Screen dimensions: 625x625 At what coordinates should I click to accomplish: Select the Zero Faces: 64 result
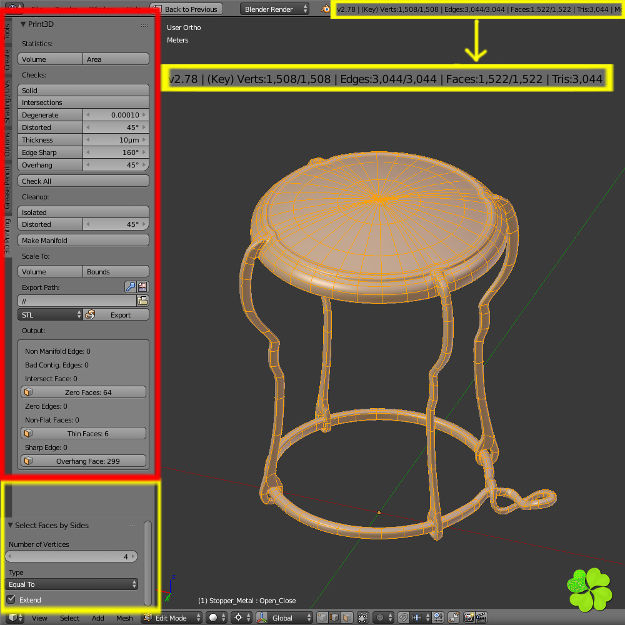(x=83, y=392)
